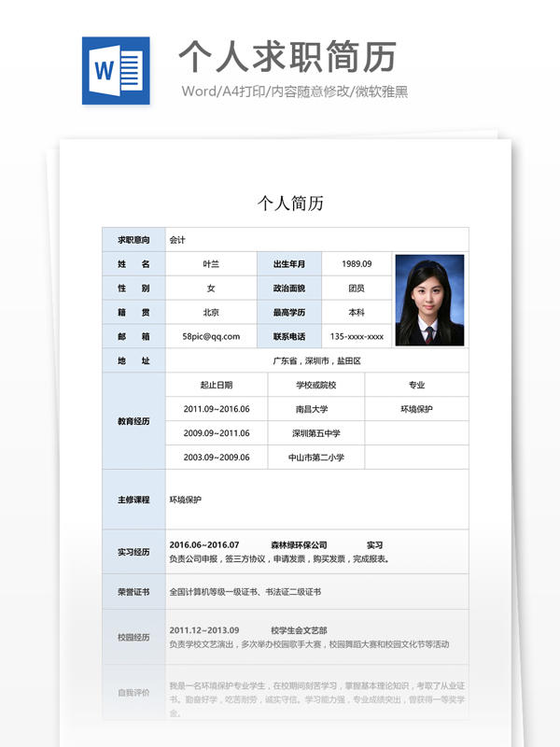
Task: Click the address 广东省，深圳市，盐田区
Action: coord(317,361)
